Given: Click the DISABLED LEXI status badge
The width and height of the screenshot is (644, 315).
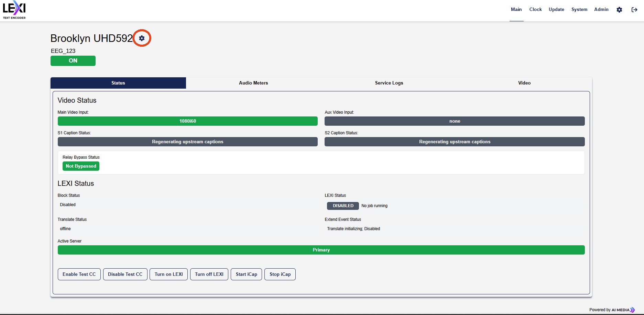Looking at the screenshot, I should pos(343,206).
